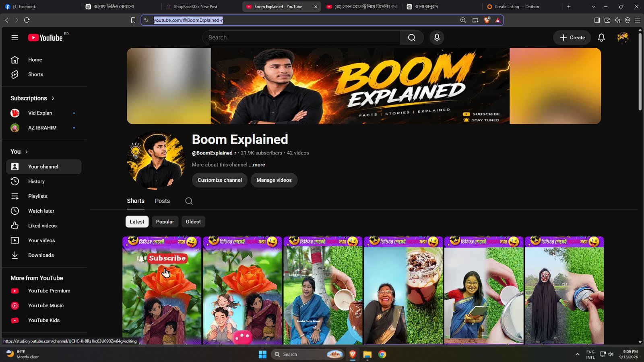644x362 pixels.
Task: Open YouTube Kids link
Action: (x=44, y=321)
